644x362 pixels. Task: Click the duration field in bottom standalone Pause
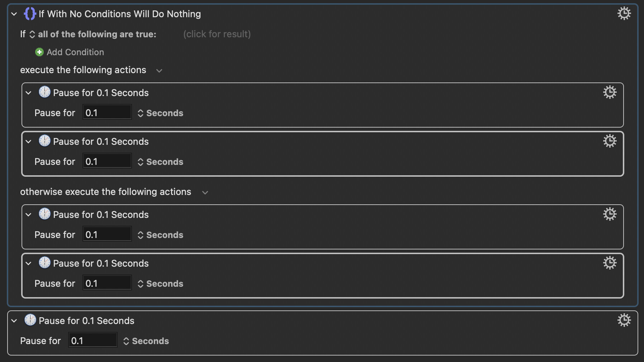(x=93, y=340)
